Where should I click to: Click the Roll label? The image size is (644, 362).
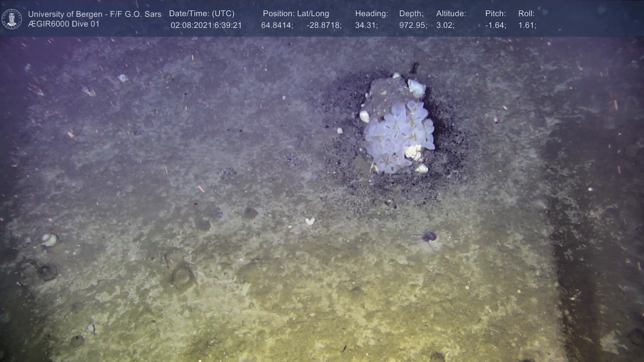coord(526,14)
